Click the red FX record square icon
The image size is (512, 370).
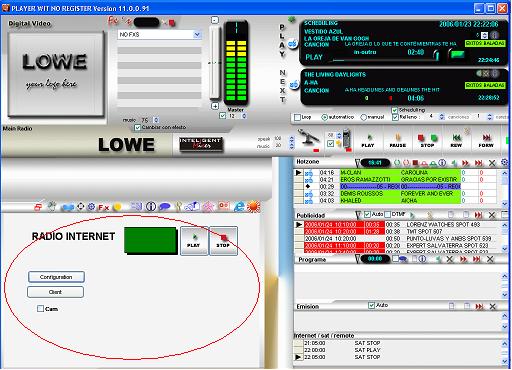click(172, 23)
